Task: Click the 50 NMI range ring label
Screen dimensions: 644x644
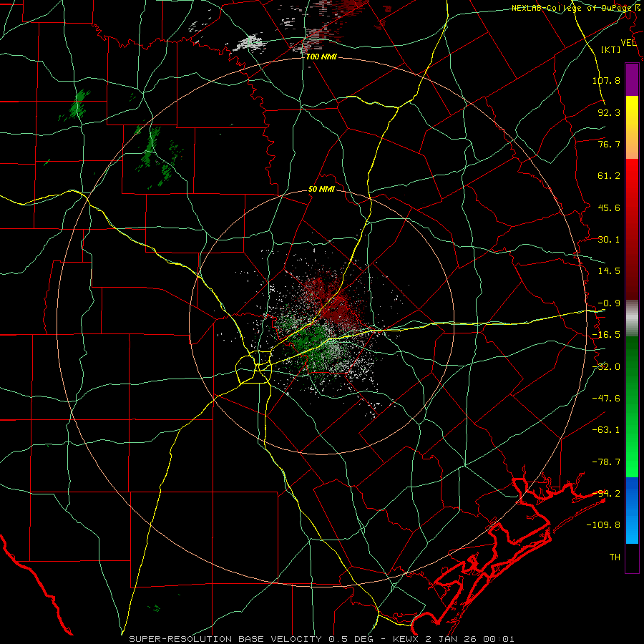Action: [321, 190]
